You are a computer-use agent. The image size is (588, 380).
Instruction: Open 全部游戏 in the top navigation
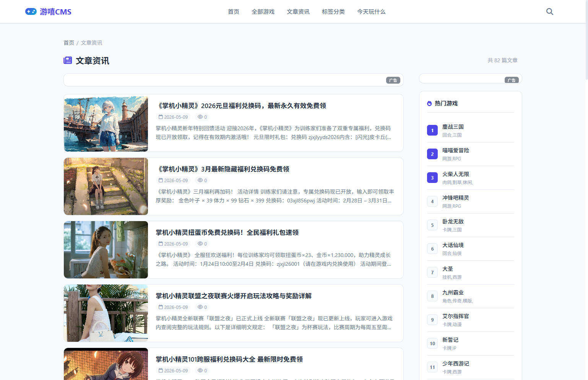263,11
